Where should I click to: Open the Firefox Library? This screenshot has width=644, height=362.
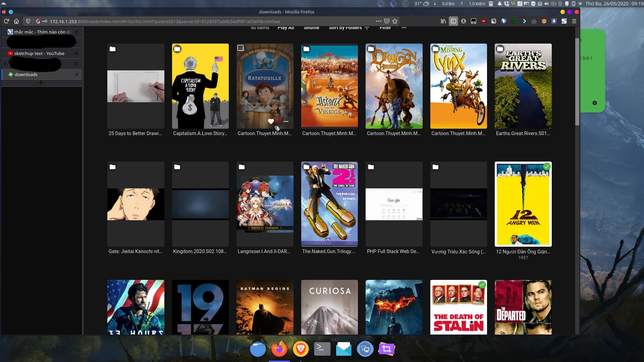(x=443, y=21)
